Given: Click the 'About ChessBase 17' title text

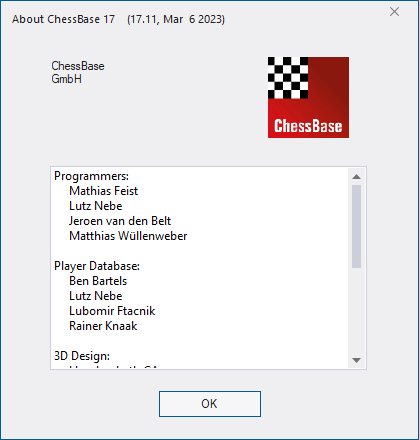Looking at the screenshot, I should 64,19.
